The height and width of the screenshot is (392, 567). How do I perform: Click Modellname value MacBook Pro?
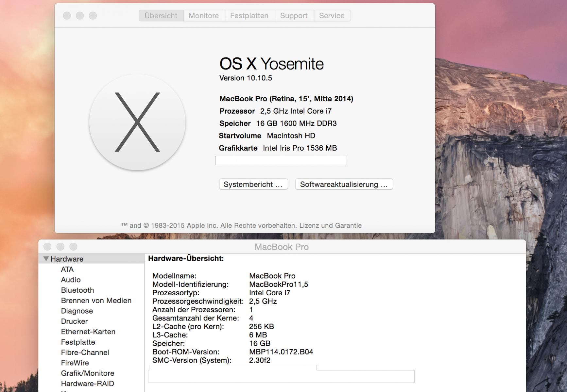click(272, 276)
